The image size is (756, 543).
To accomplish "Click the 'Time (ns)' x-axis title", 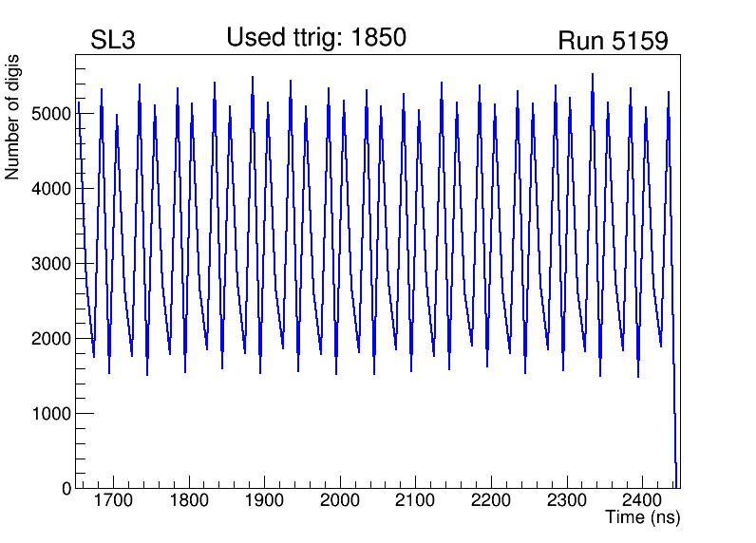I will pyautogui.click(x=643, y=518).
